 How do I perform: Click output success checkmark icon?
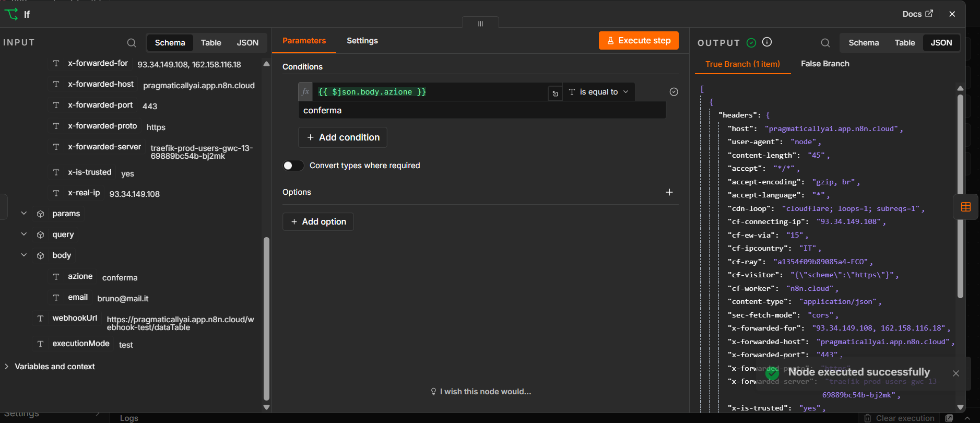point(751,43)
